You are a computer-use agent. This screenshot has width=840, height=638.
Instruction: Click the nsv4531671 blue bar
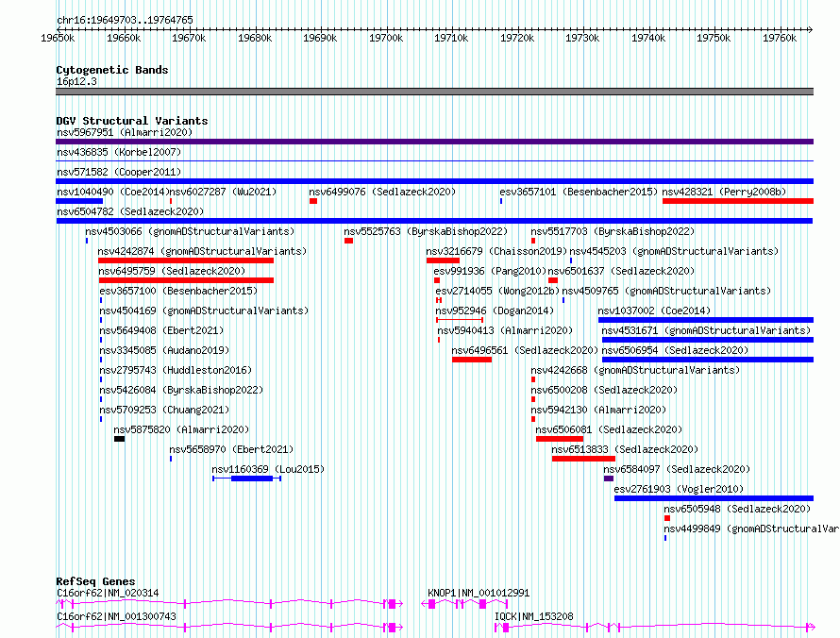[x=708, y=340]
